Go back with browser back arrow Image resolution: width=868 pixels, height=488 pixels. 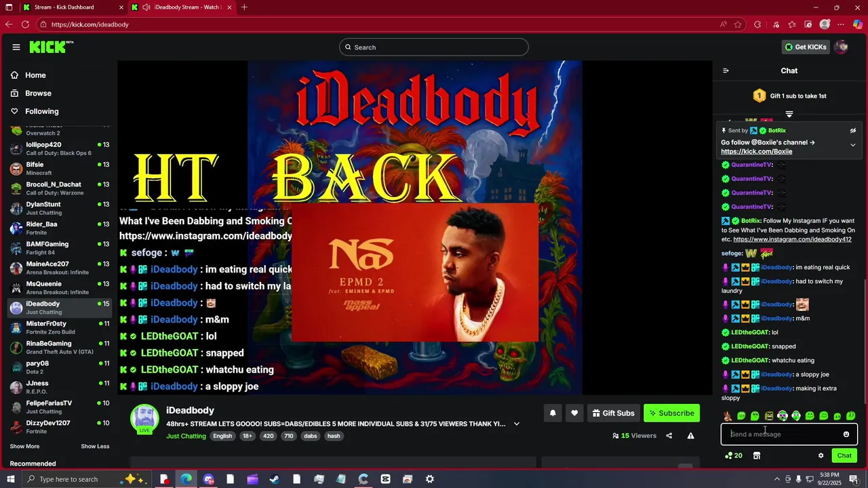click(9, 24)
